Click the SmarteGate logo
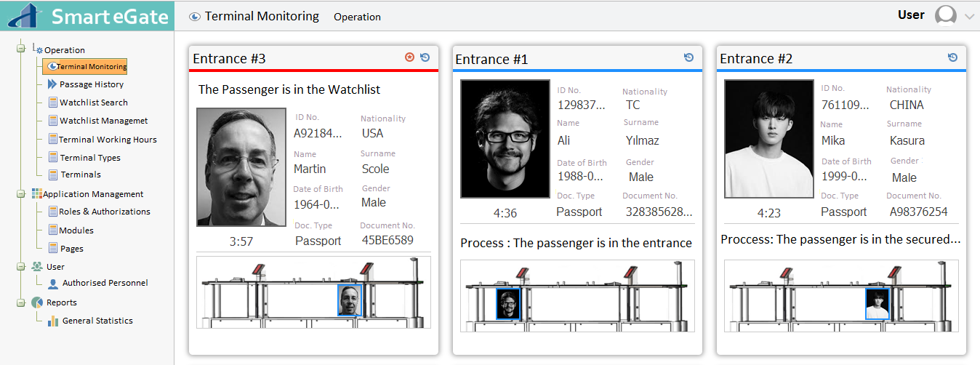 [x=87, y=15]
